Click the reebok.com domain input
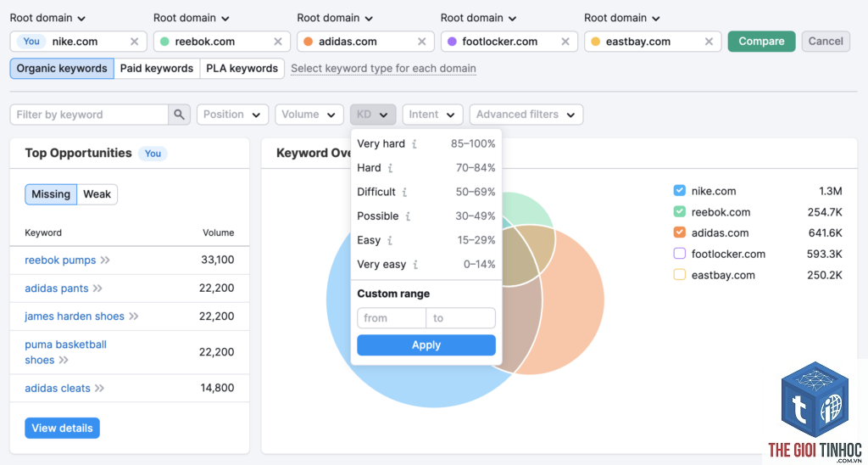The image size is (868, 465). tap(221, 42)
